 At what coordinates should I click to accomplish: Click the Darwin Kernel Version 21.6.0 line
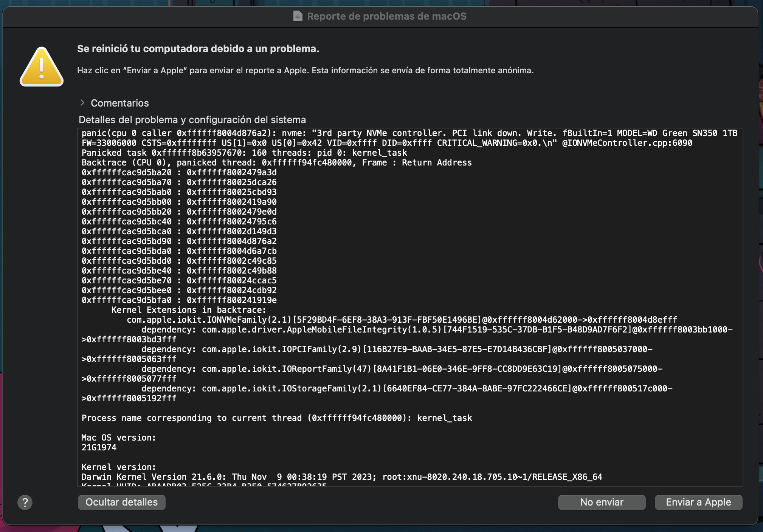[x=341, y=477]
